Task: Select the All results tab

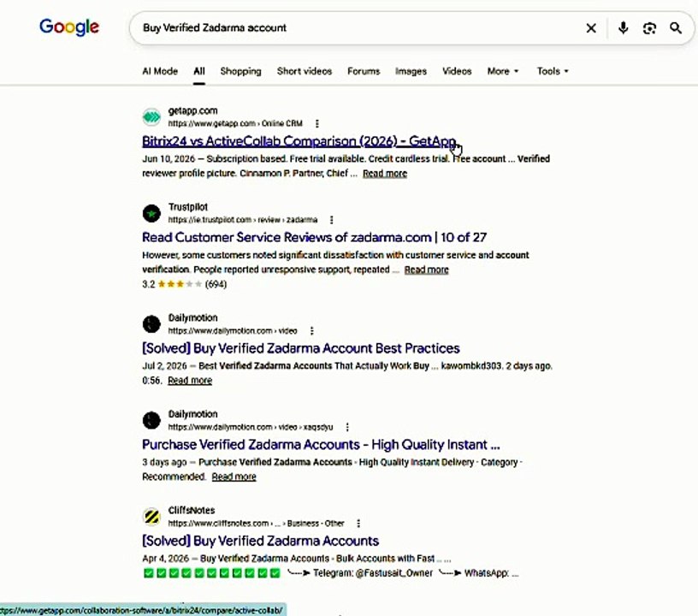Action: pyautogui.click(x=199, y=71)
